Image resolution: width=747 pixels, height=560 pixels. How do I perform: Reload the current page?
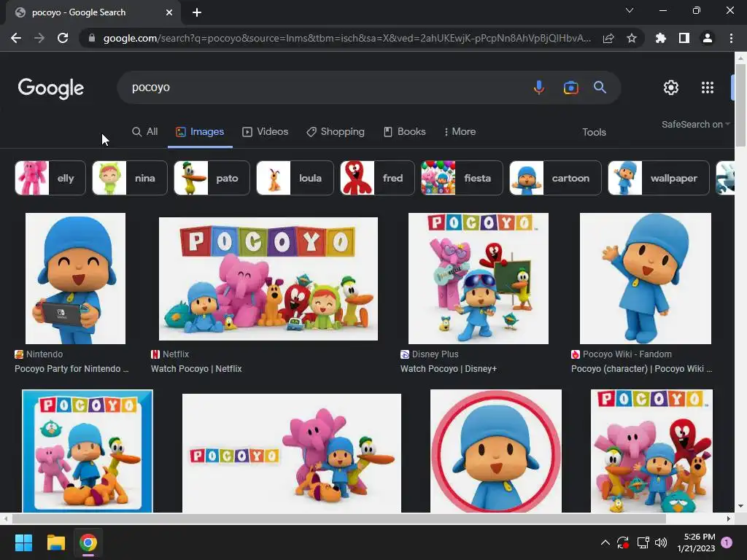pos(63,38)
